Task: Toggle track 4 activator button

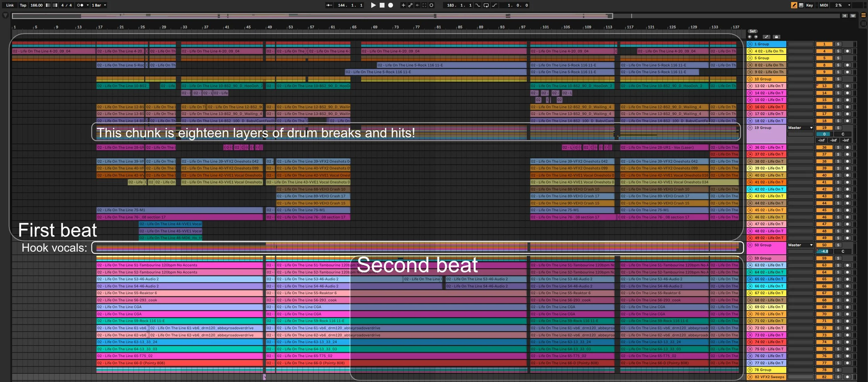Action: [824, 51]
